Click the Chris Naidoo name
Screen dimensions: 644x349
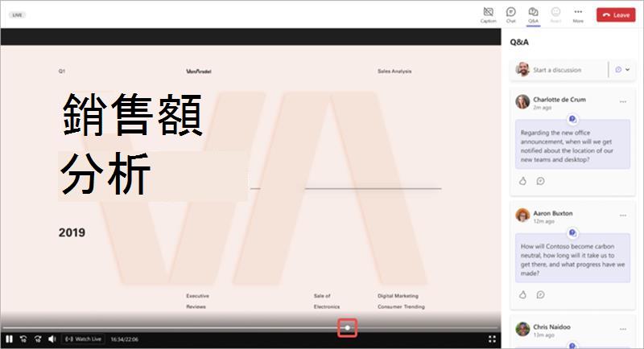coord(551,326)
